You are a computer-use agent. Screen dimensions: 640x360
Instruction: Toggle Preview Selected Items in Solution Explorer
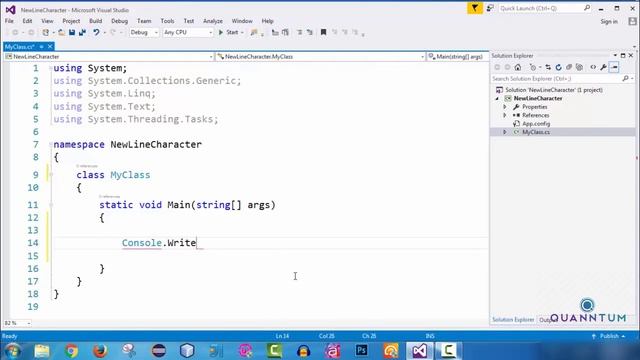[614, 67]
